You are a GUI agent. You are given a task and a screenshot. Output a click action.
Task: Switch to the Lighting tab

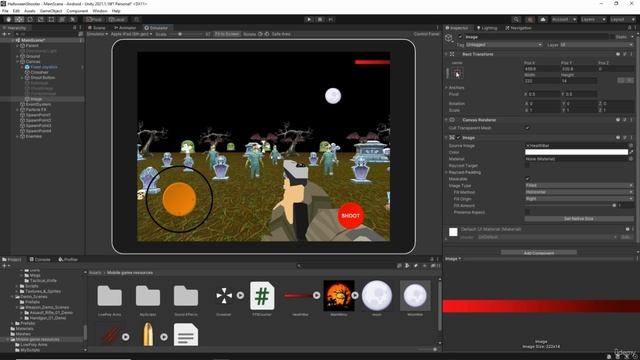(x=487, y=28)
